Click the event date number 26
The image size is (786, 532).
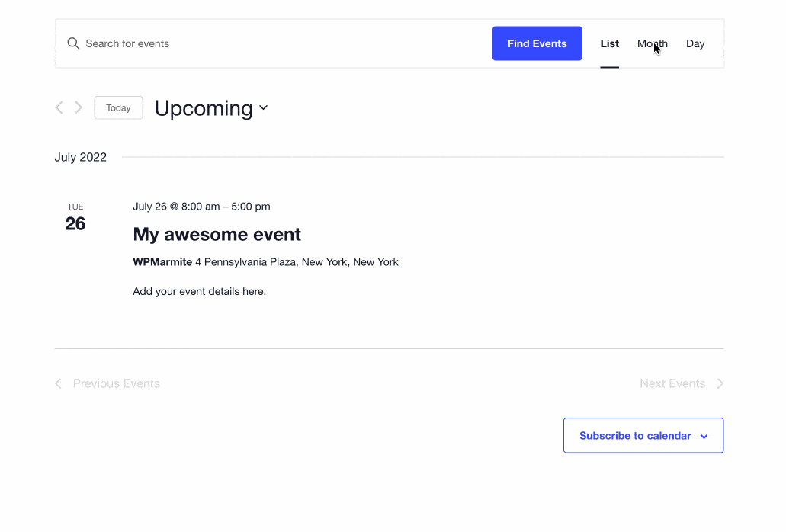tap(75, 223)
